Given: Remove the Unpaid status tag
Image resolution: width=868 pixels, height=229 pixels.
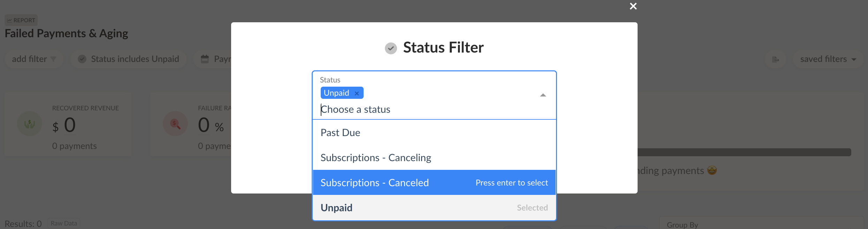Looking at the screenshot, I should pos(357,93).
